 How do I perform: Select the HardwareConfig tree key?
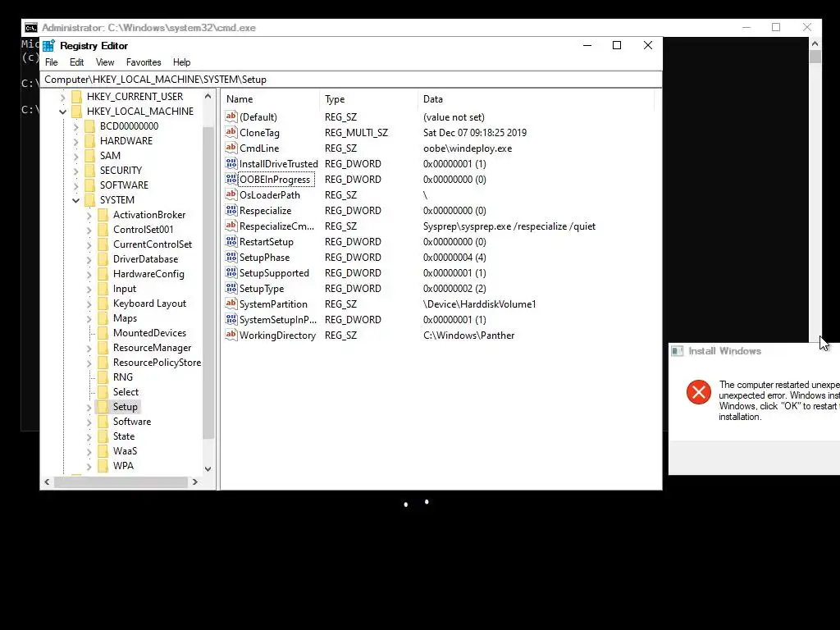coord(148,274)
